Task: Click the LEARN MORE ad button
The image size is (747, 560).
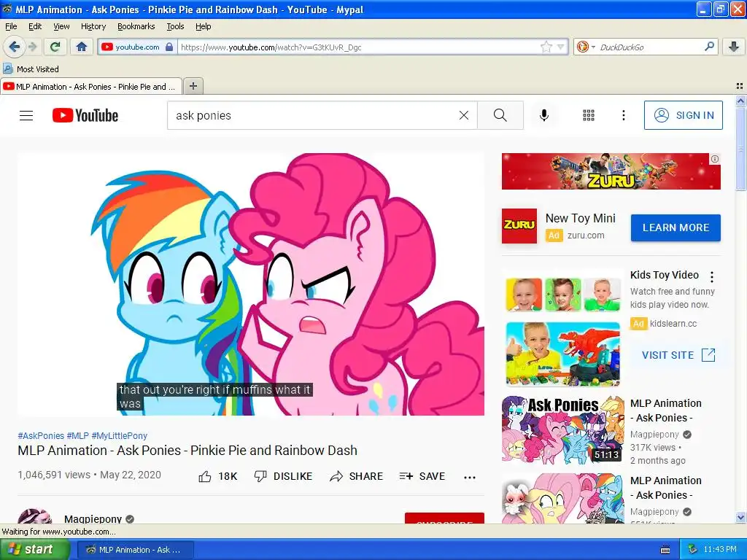Action: pyautogui.click(x=676, y=227)
